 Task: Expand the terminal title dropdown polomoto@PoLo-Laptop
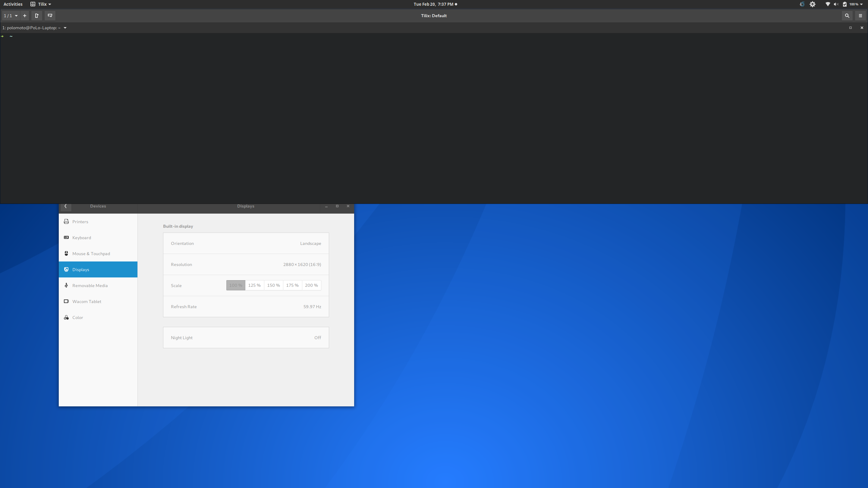[x=65, y=28]
